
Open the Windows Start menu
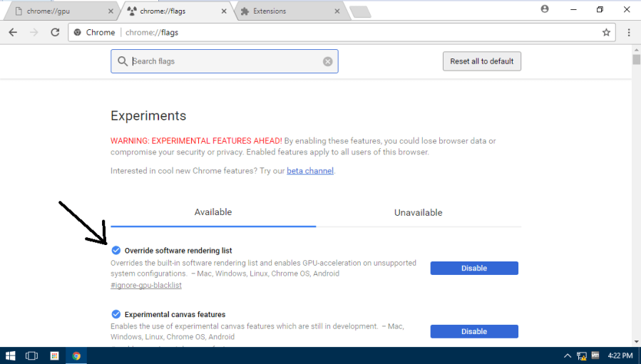click(x=11, y=355)
